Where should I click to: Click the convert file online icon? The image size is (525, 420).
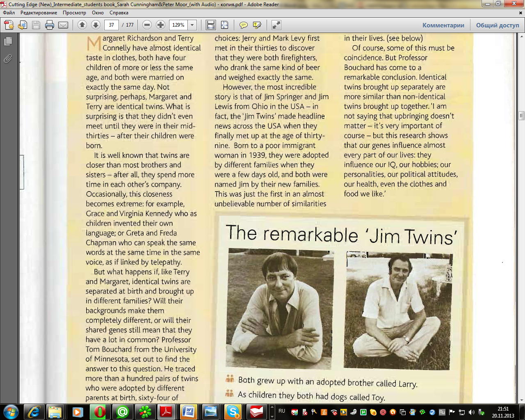[23, 25]
